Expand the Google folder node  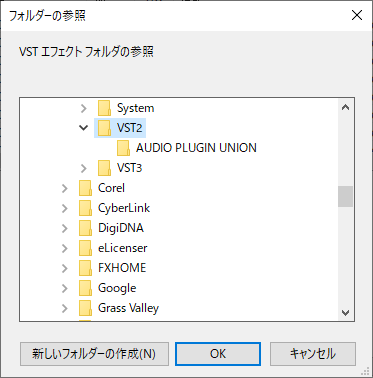[65, 288]
